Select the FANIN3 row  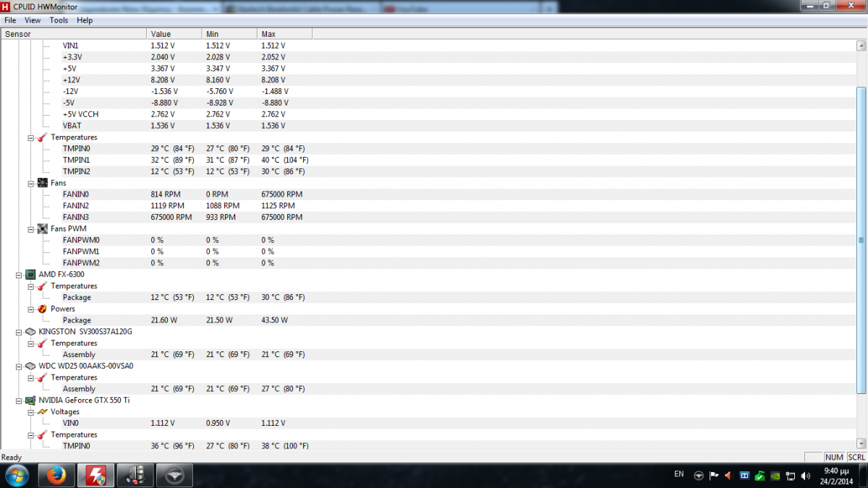coord(428,217)
